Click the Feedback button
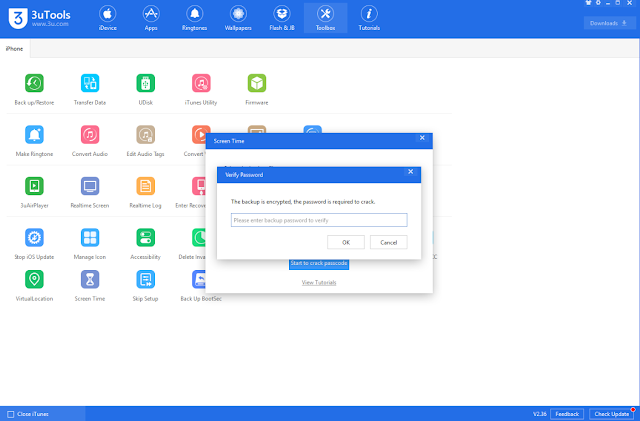This screenshot has height=421, width=640. click(x=567, y=414)
